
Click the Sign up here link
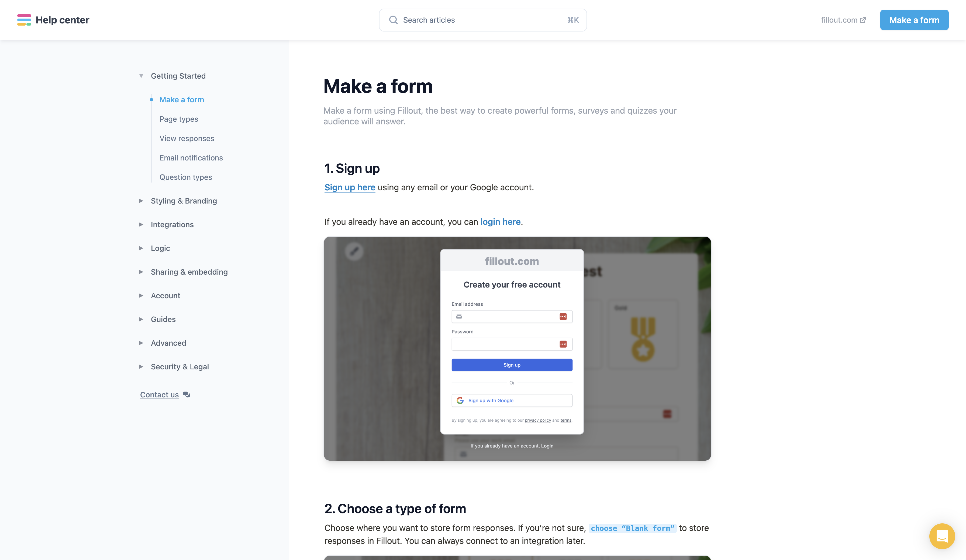pos(350,187)
